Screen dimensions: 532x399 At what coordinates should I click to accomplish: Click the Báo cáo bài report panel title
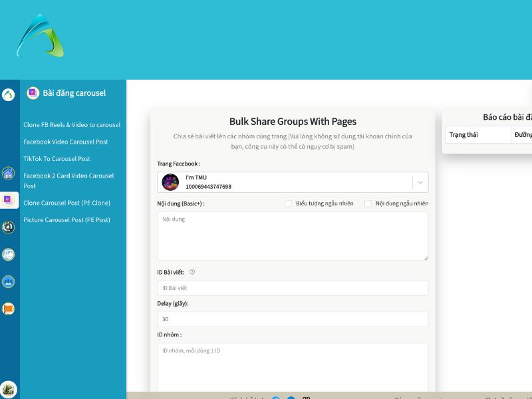pos(507,118)
